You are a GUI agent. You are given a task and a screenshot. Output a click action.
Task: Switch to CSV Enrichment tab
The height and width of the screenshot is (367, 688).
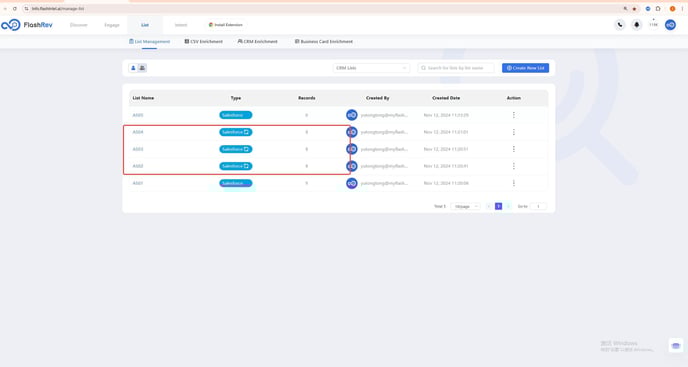point(204,42)
